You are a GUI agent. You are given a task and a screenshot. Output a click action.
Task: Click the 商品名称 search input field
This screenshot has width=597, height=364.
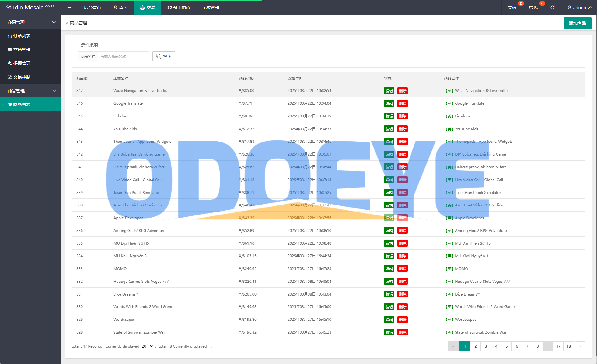[123, 56]
